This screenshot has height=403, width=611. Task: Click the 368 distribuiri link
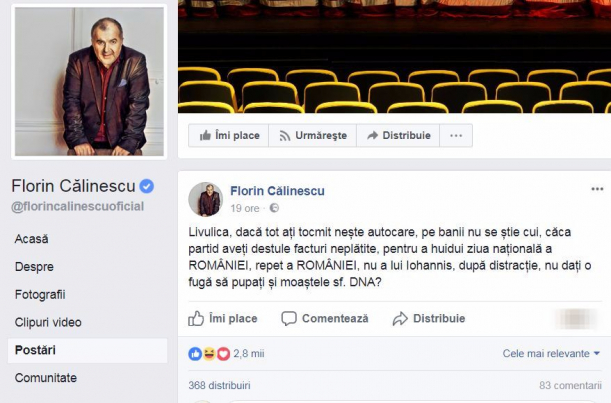(219, 385)
